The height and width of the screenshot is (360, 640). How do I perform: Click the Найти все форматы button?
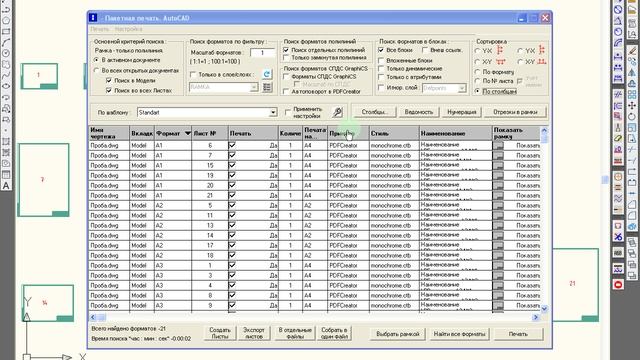point(460,334)
